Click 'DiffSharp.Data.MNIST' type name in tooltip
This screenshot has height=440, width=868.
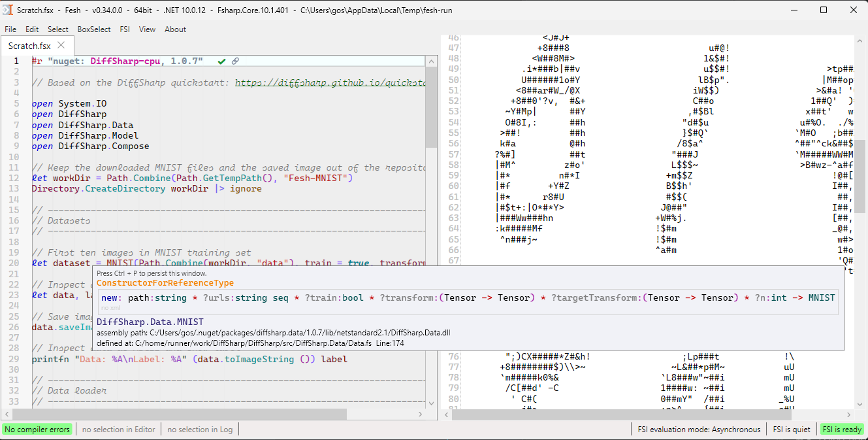(x=150, y=322)
